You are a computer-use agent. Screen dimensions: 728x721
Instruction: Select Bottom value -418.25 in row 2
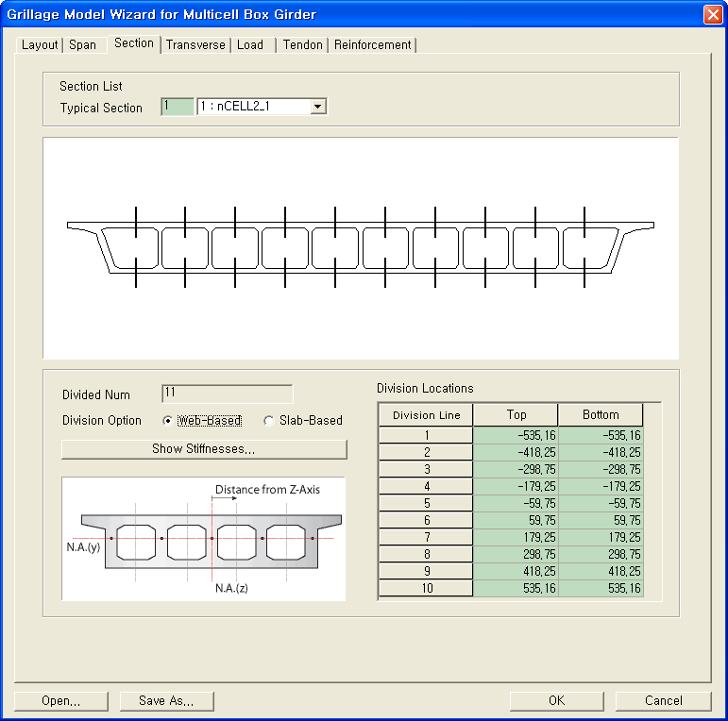point(601,452)
